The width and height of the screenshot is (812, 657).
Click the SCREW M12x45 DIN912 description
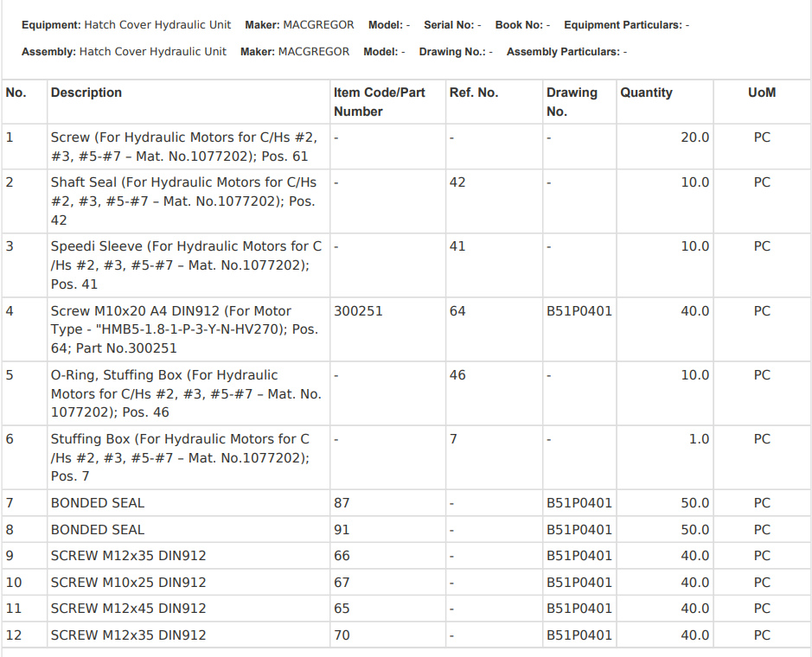click(128, 609)
